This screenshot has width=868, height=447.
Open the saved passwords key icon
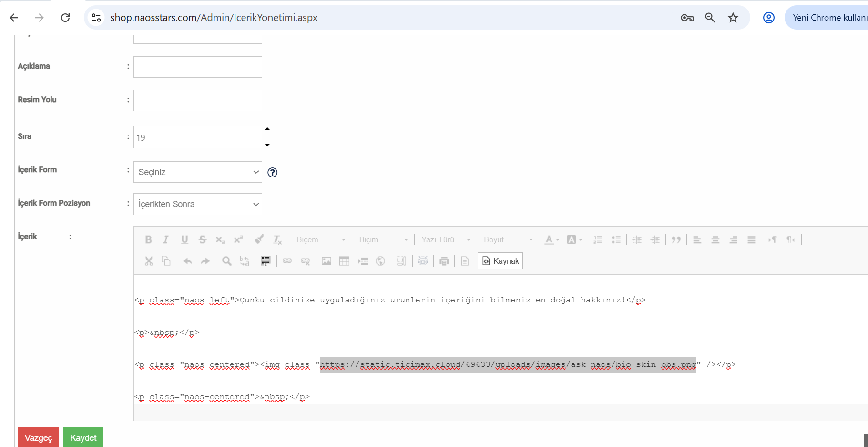tap(687, 18)
